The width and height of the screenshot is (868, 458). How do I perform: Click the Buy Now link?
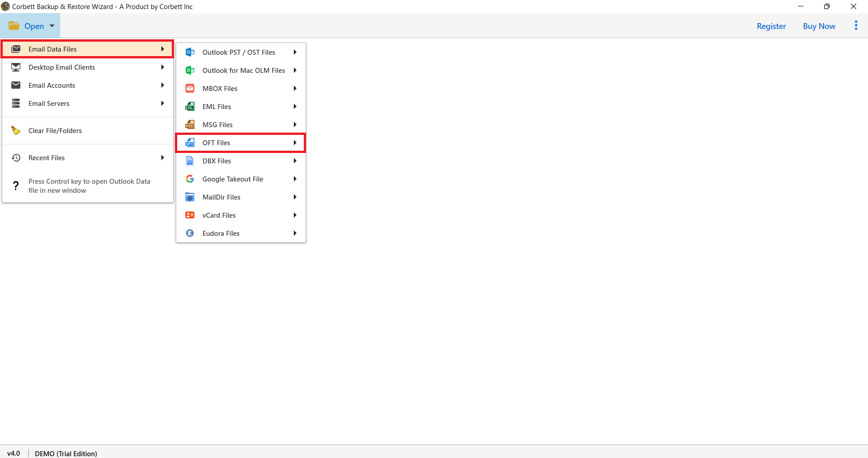coord(819,26)
